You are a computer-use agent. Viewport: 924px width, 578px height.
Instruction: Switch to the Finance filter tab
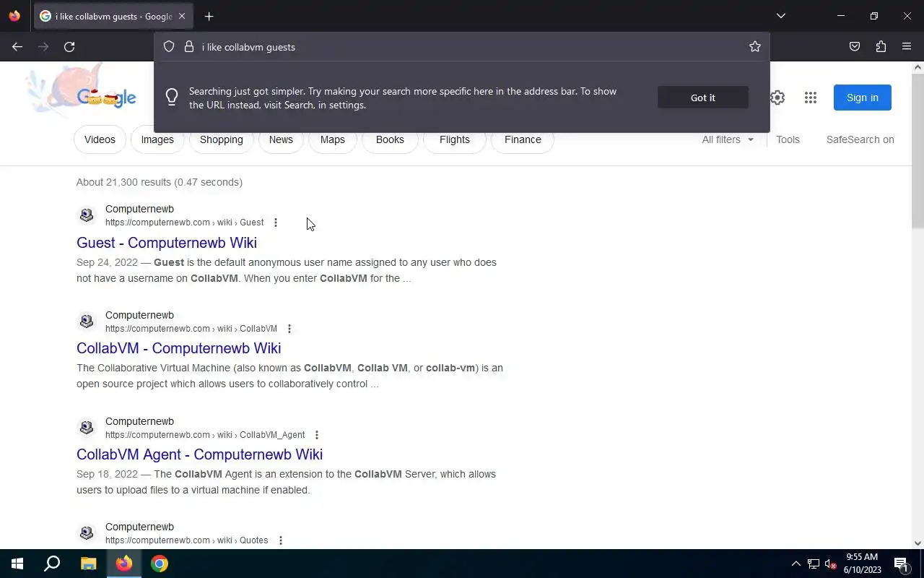point(523,139)
